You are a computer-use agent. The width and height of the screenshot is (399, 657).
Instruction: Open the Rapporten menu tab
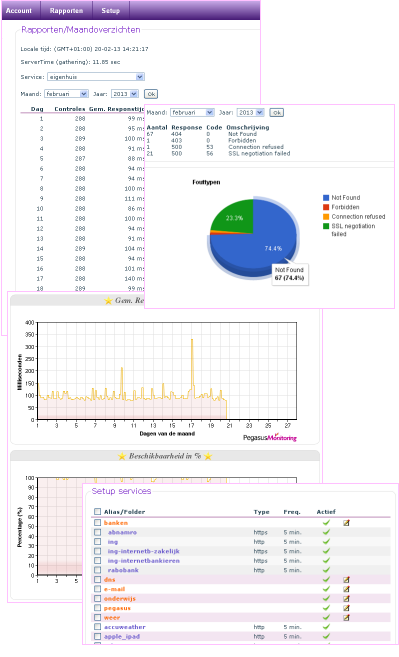click(x=66, y=10)
